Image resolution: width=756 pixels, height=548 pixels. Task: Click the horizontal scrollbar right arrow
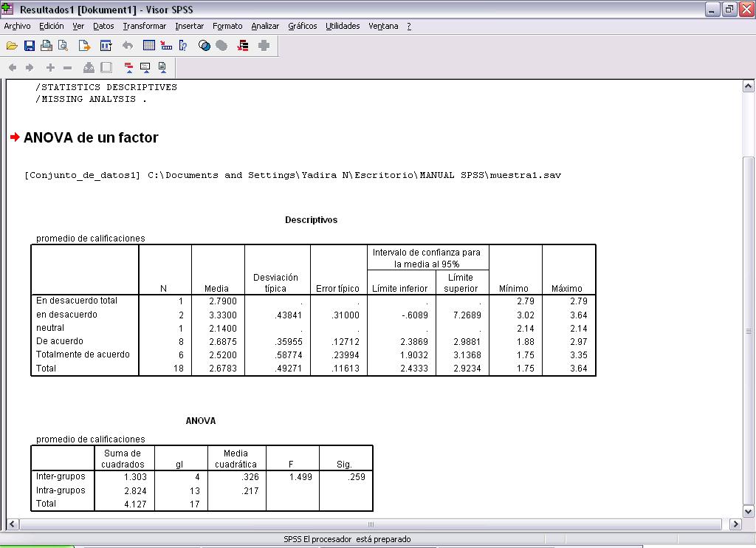click(735, 524)
